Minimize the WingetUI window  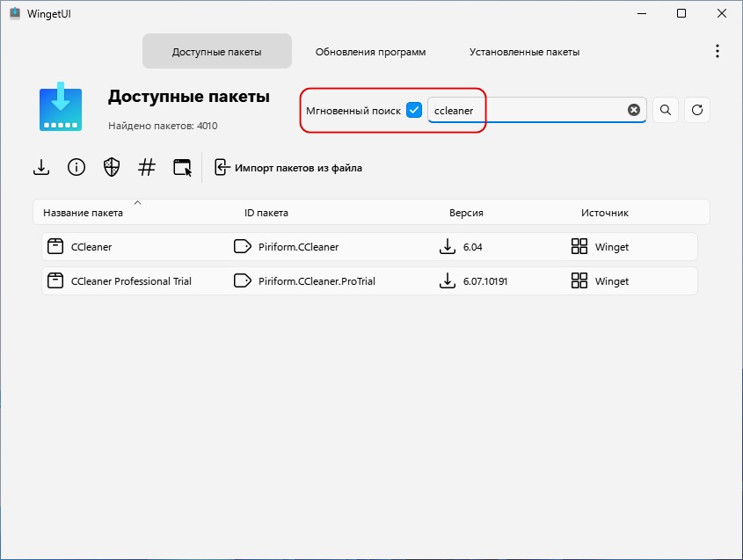642,13
